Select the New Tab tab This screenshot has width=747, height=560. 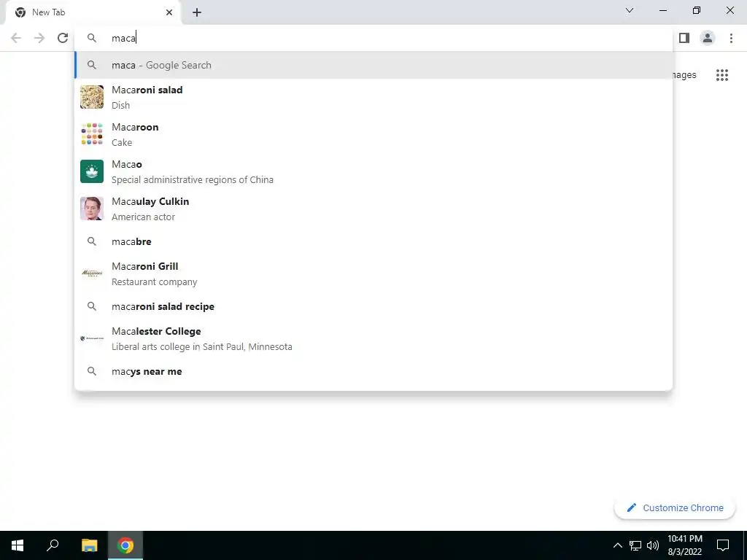pyautogui.click(x=93, y=12)
